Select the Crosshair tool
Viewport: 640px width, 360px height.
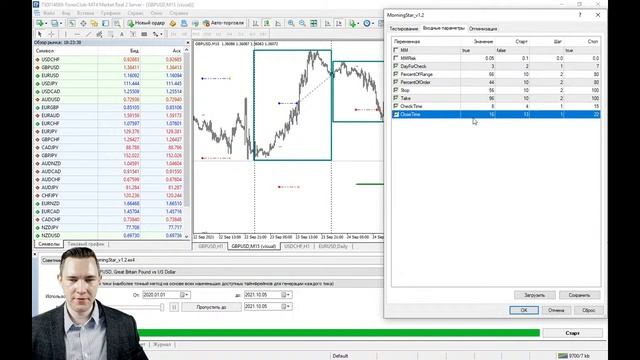click(x=51, y=34)
